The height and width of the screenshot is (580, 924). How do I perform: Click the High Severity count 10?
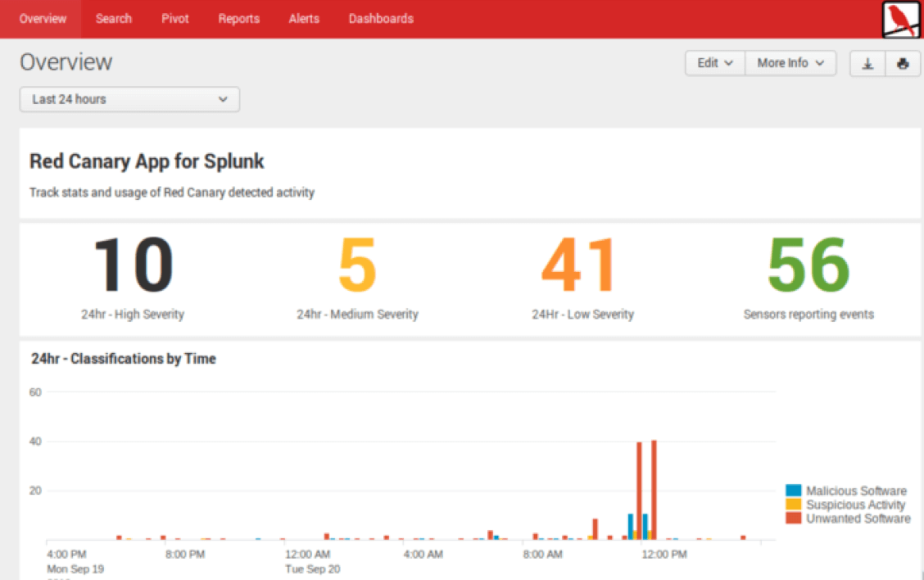133,265
